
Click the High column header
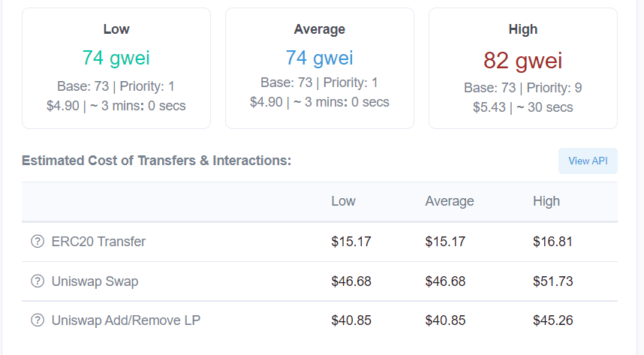click(x=546, y=201)
